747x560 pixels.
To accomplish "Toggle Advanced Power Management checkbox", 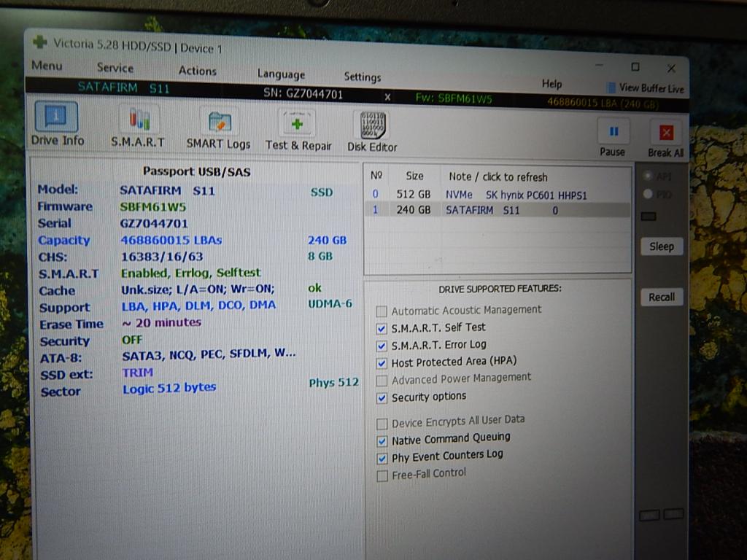I will pyautogui.click(x=382, y=381).
